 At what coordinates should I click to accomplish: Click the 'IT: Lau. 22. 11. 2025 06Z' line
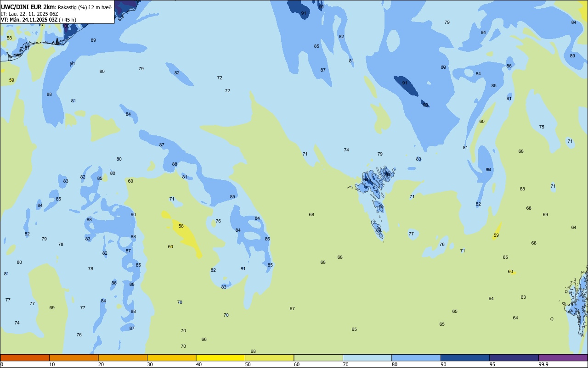pyautogui.click(x=29, y=14)
